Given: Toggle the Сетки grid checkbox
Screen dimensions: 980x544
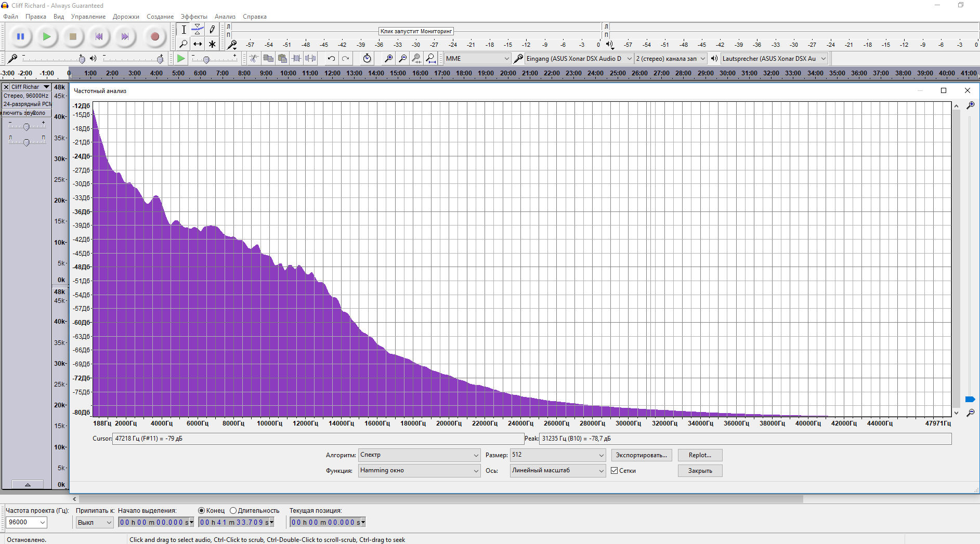Looking at the screenshot, I should pyautogui.click(x=615, y=471).
